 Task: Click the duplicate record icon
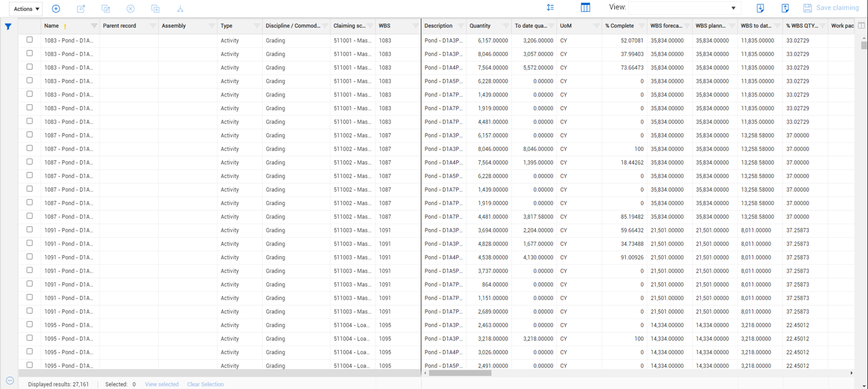pyautogui.click(x=155, y=9)
